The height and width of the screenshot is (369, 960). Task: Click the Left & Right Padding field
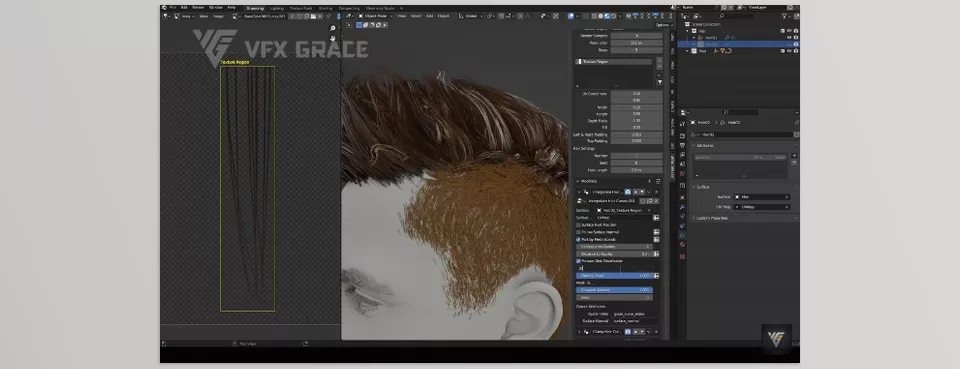click(636, 134)
